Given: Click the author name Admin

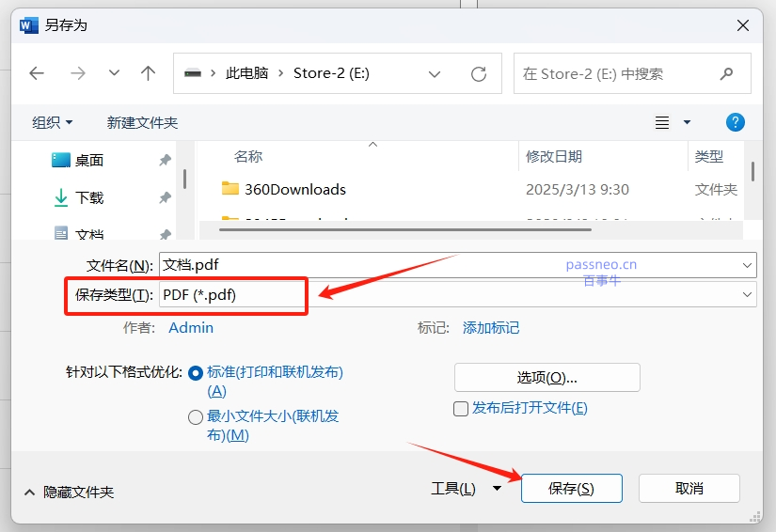Looking at the screenshot, I should click(191, 328).
